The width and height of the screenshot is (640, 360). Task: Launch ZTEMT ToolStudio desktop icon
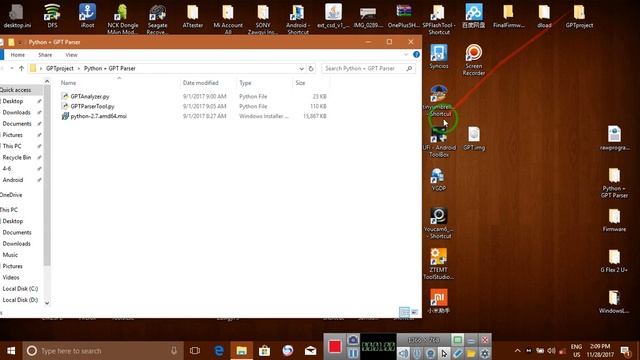(x=438, y=264)
